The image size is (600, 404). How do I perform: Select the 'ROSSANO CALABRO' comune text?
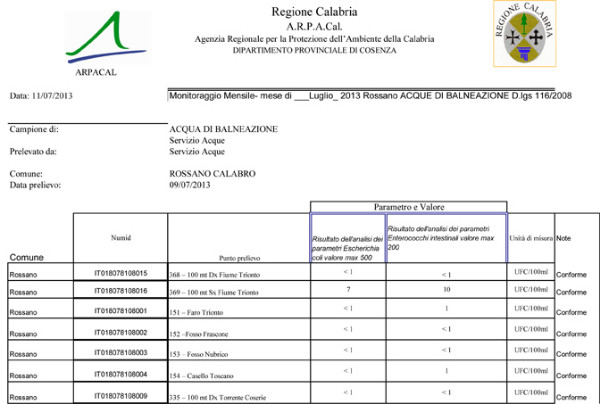[212, 173]
